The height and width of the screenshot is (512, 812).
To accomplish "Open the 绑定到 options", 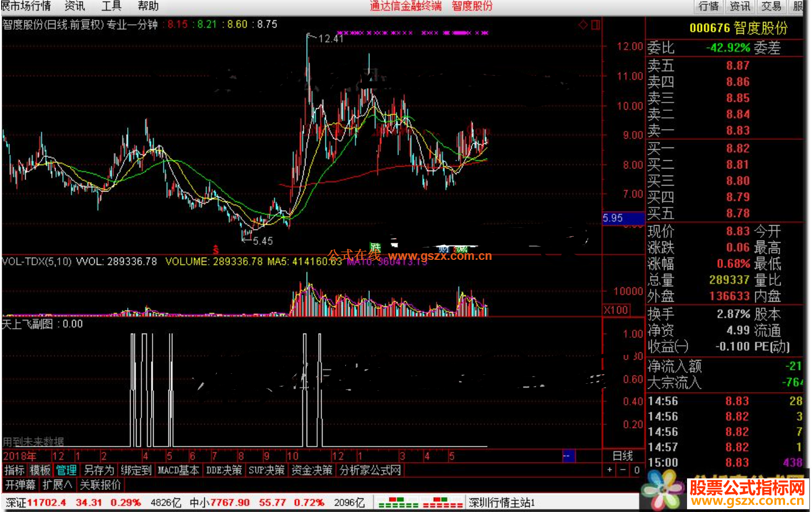I will [136, 470].
